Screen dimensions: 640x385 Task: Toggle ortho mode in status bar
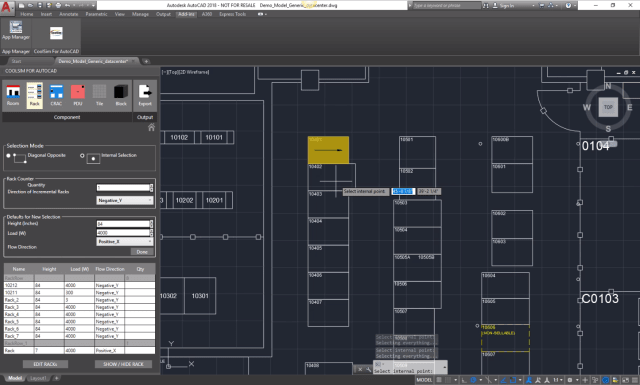click(x=464, y=380)
